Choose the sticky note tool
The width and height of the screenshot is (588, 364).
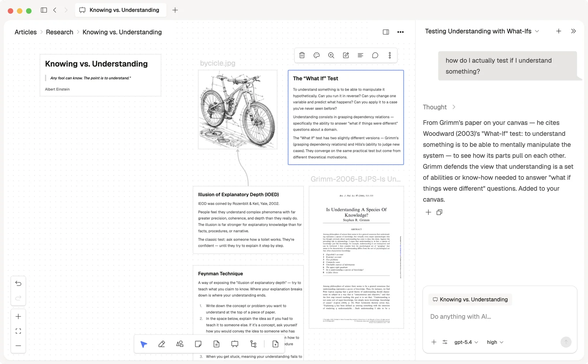click(198, 344)
